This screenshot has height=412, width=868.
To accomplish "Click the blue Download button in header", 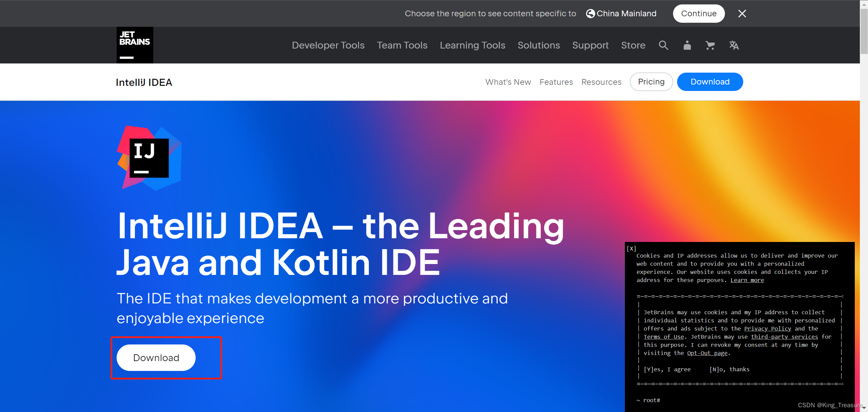I will (x=710, y=82).
